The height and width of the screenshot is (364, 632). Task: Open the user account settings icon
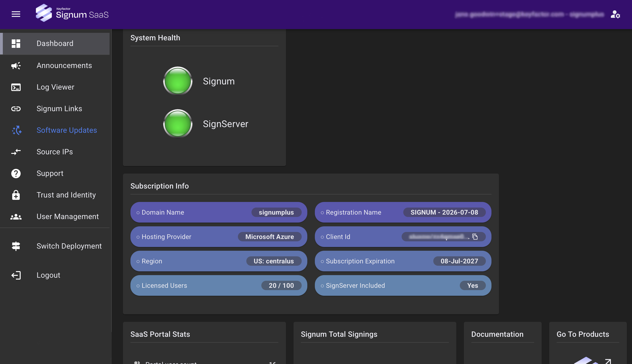pyautogui.click(x=615, y=14)
